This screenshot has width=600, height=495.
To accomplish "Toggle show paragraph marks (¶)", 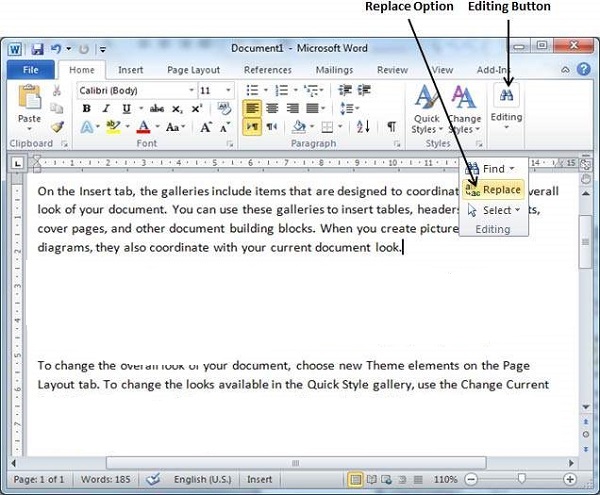I will tap(391, 127).
